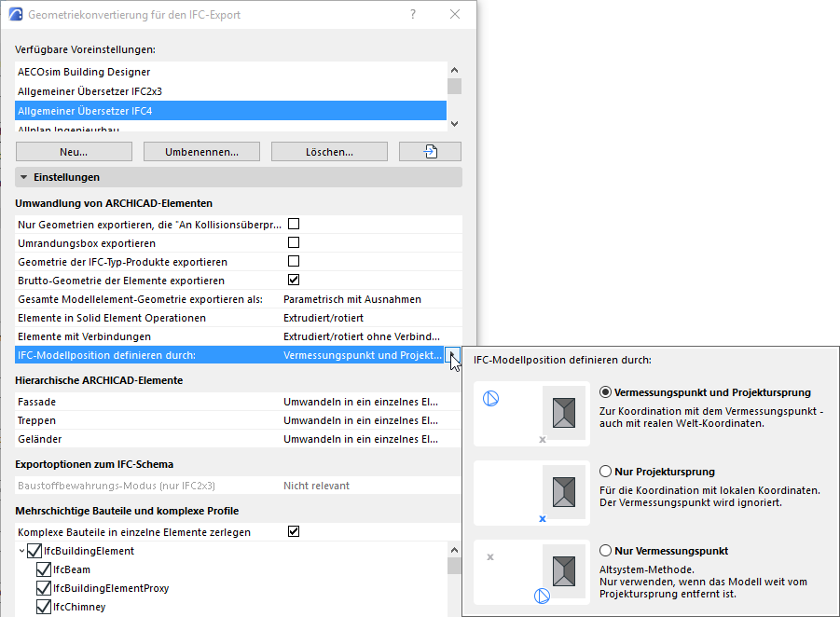Open the Geländer conversion dropdown value

[361, 439]
